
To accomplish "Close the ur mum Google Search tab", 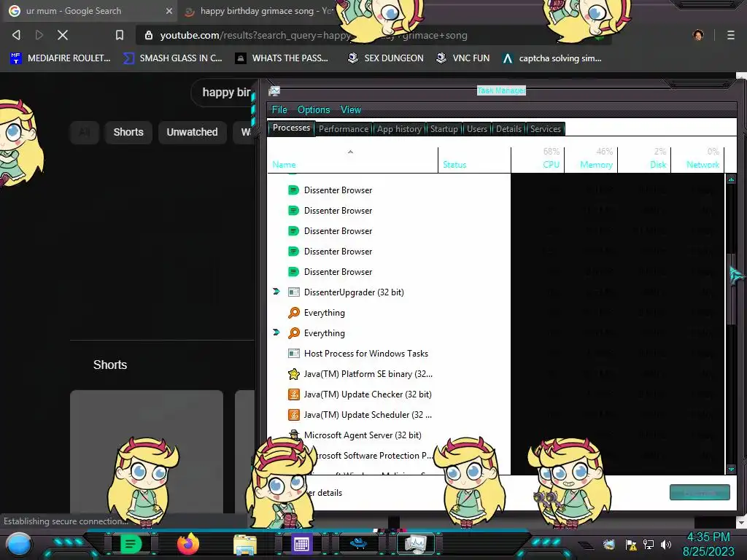I will 169,11.
